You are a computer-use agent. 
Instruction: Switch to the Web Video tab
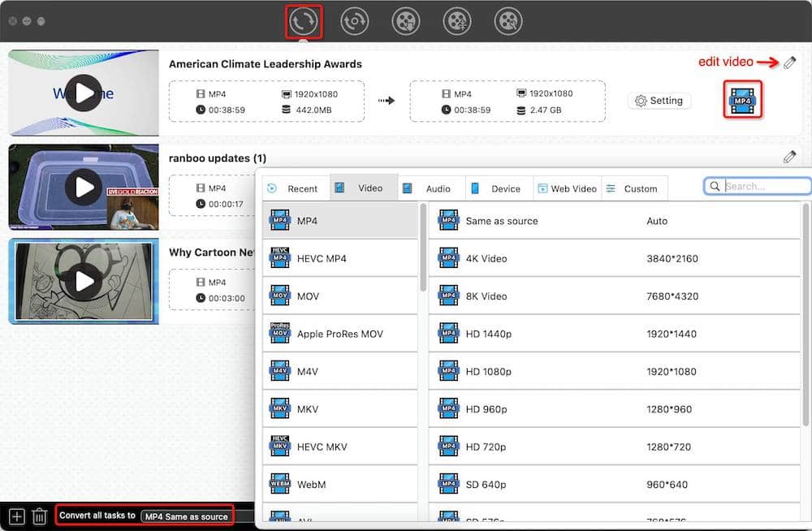[567, 188]
